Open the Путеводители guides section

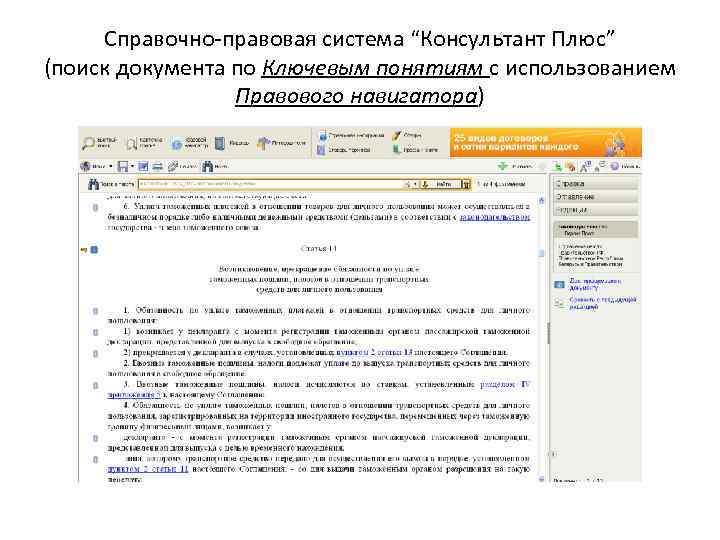click(x=281, y=143)
